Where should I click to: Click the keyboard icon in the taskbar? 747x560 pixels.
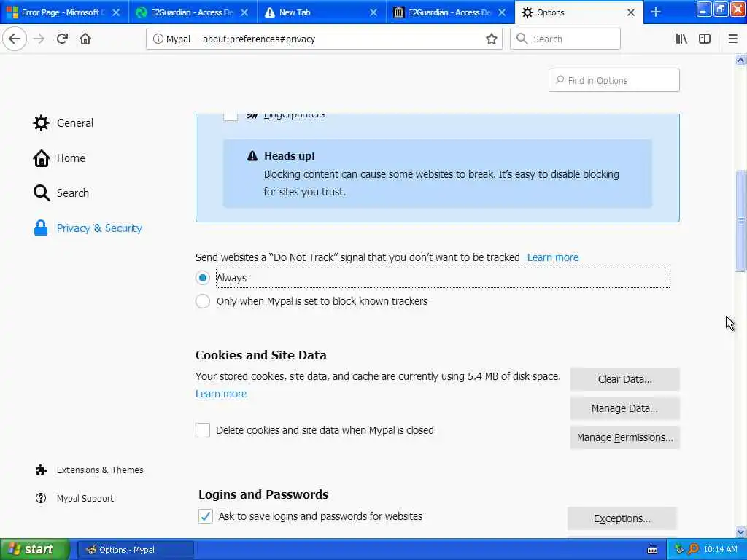click(652, 550)
